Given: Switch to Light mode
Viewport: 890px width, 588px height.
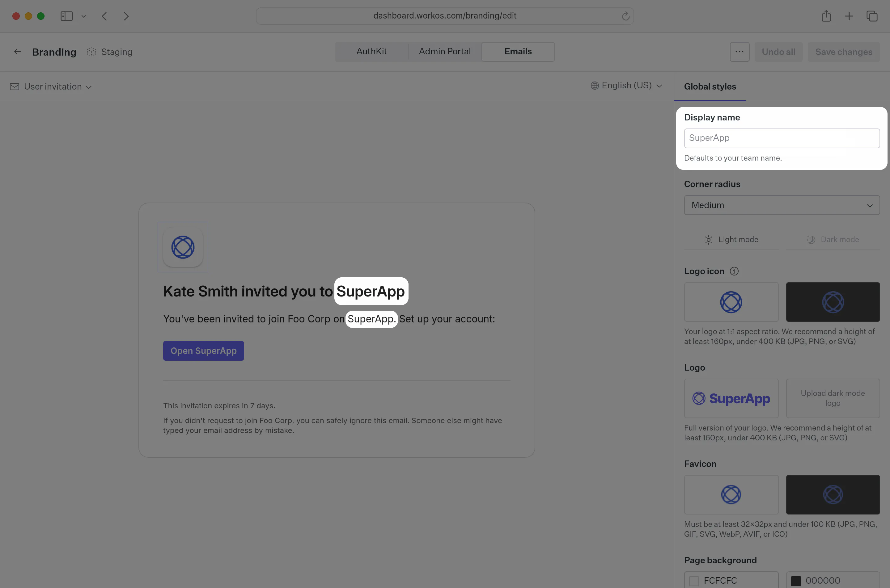Looking at the screenshot, I should pos(731,240).
